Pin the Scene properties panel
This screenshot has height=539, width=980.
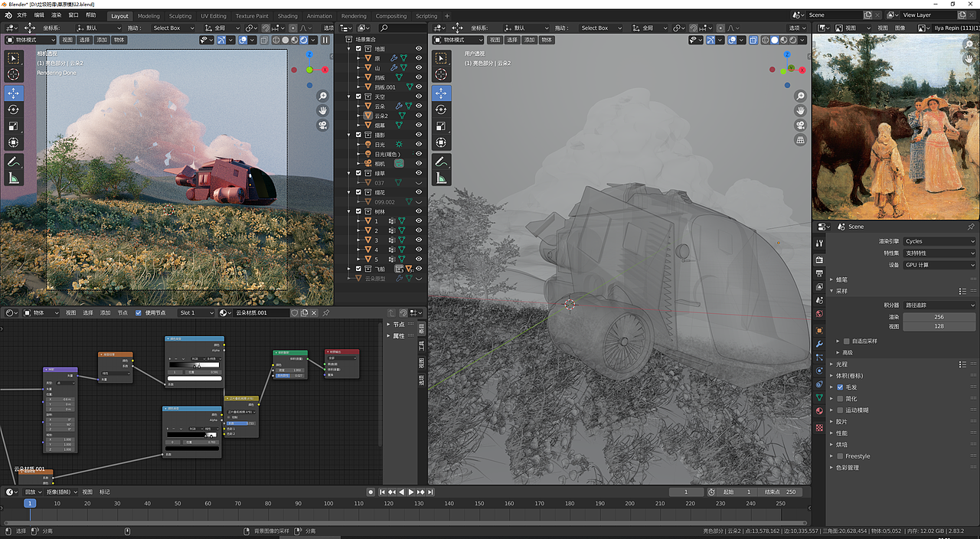point(972,227)
